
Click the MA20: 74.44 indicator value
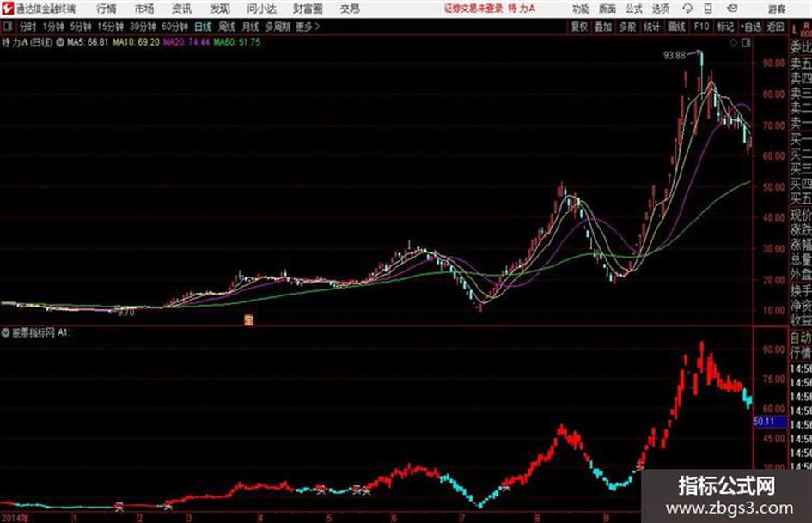click(186, 42)
